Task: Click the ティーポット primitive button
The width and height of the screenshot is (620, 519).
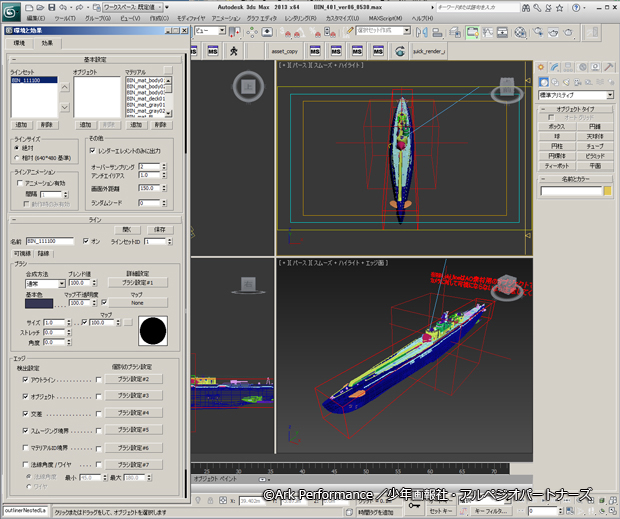Action: 557,166
